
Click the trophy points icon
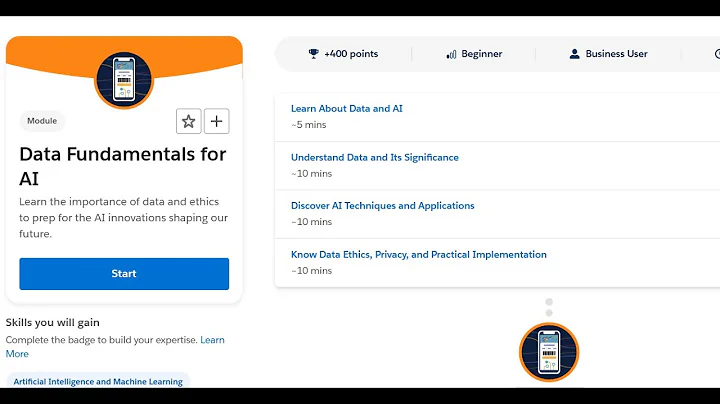pos(314,54)
